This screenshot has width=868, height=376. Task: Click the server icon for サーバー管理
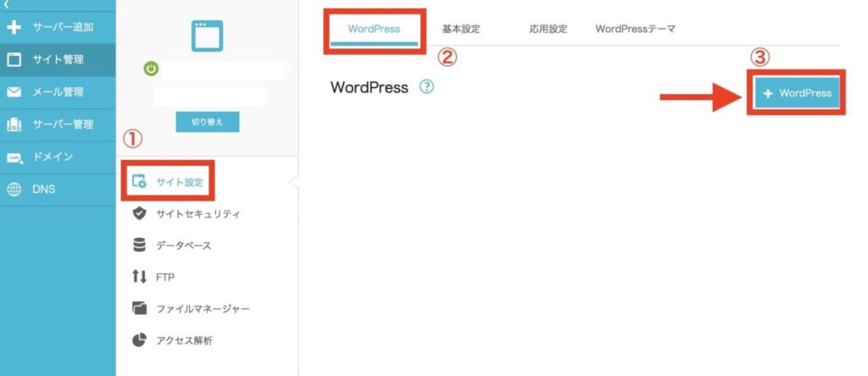(x=14, y=124)
